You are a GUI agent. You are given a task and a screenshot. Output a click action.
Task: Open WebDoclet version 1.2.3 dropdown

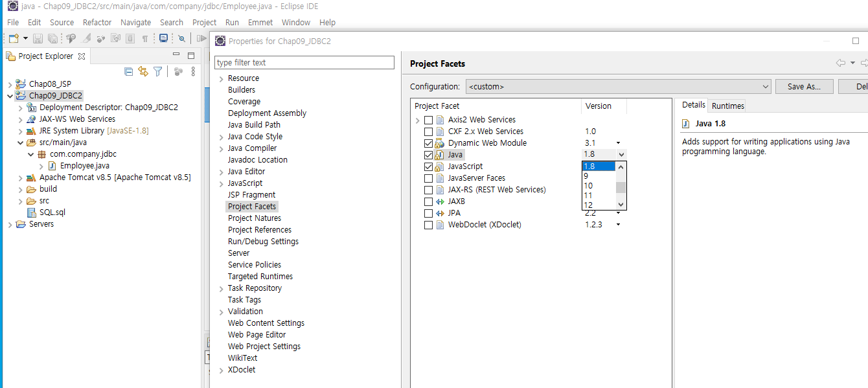(618, 225)
